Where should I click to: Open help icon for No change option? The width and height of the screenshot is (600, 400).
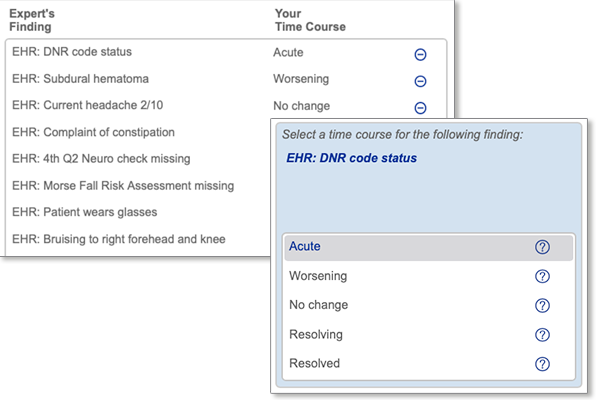point(542,305)
